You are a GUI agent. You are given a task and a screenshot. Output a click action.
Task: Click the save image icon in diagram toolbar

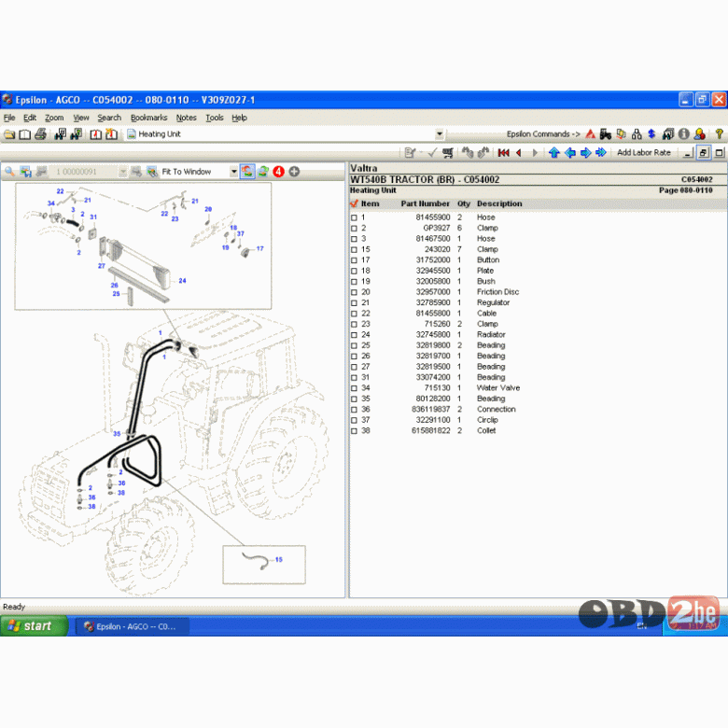click(25, 172)
